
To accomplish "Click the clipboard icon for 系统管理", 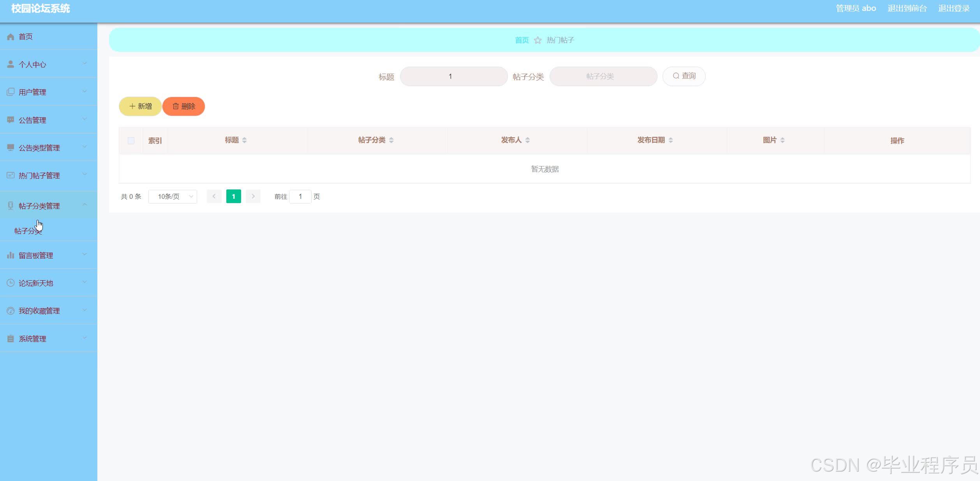I will [11, 339].
